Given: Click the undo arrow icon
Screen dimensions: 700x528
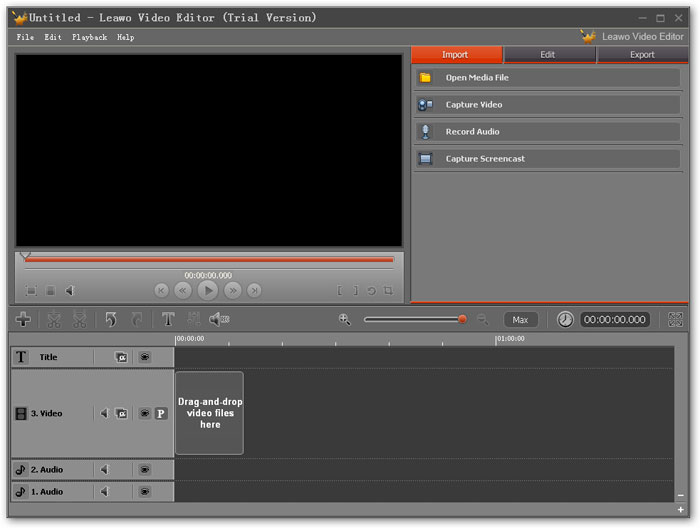Looking at the screenshot, I should [111, 319].
